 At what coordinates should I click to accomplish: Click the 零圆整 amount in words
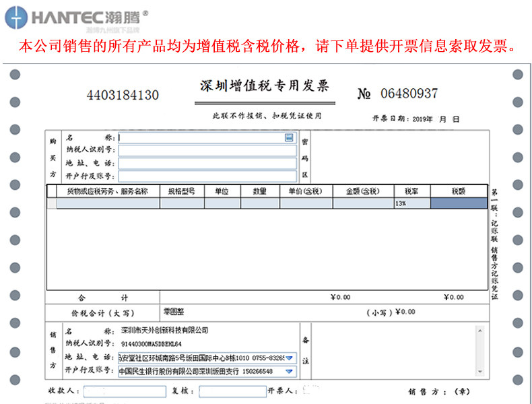point(174,311)
